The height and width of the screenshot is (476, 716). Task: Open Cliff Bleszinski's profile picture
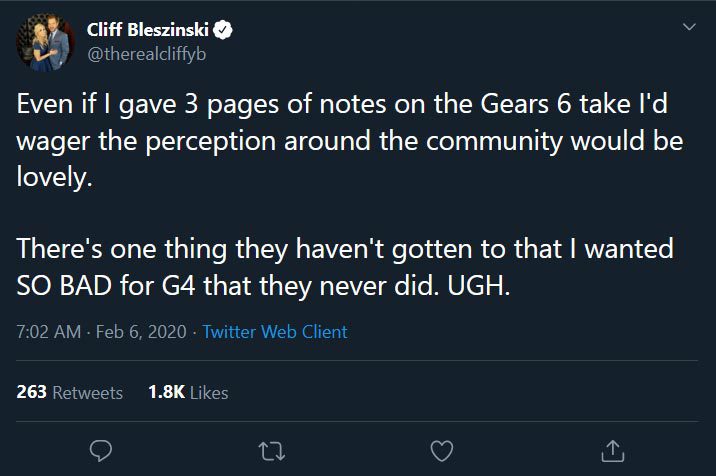pyautogui.click(x=42, y=41)
